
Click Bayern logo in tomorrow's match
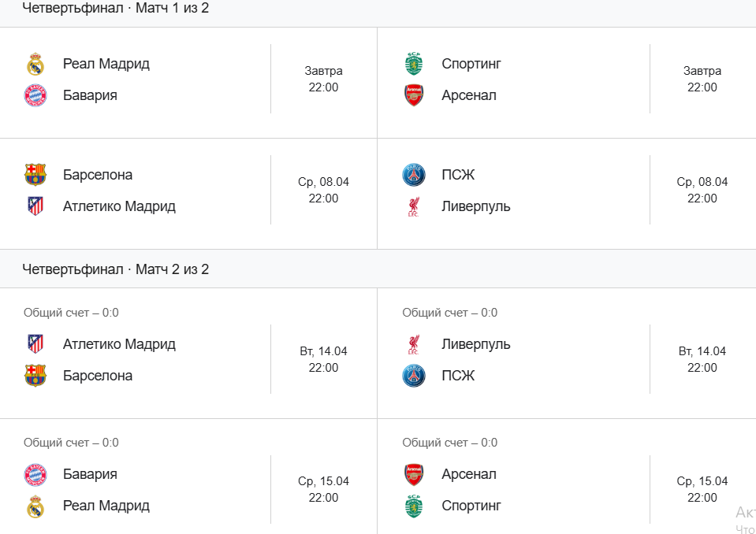pos(35,95)
